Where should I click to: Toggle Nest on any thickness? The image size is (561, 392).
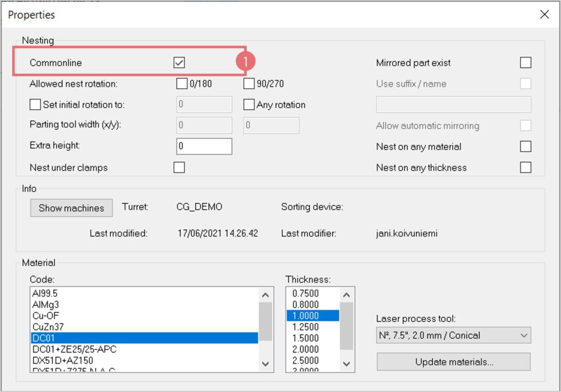click(525, 168)
